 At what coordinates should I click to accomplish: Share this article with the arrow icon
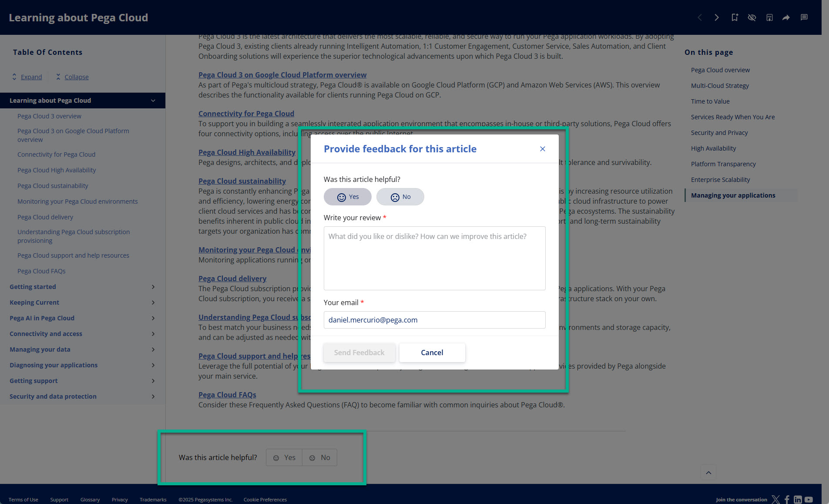coord(786,17)
